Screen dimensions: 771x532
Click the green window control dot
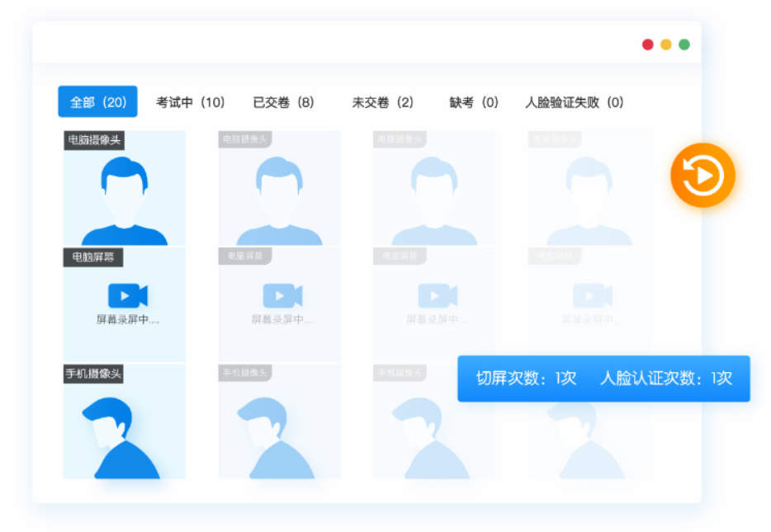pyautogui.click(x=684, y=45)
